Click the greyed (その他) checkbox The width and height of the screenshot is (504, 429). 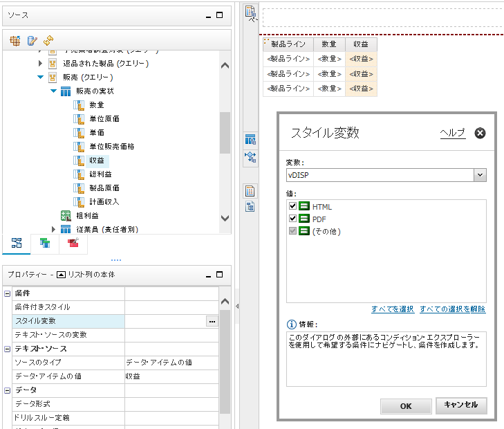point(292,231)
